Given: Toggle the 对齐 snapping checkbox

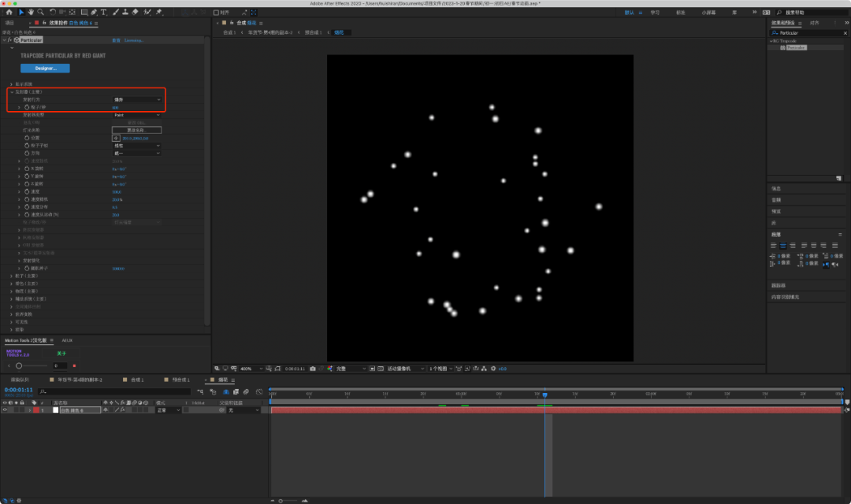Looking at the screenshot, I should tap(217, 13).
